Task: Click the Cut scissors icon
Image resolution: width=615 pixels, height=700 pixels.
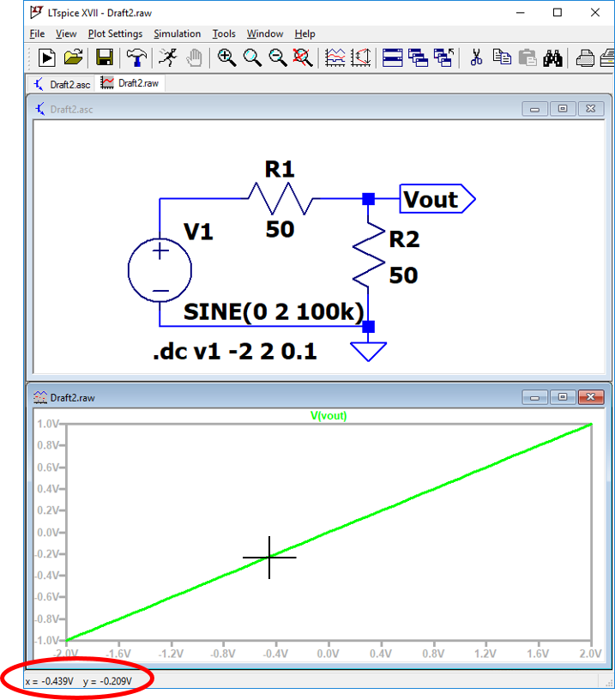Action: click(476, 57)
